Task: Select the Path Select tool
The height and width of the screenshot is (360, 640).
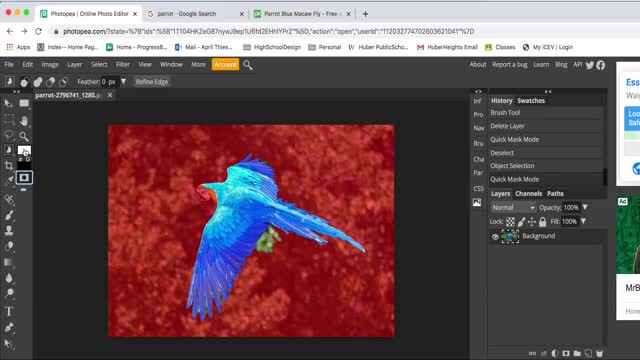Action: pyautogui.click(x=9, y=344)
